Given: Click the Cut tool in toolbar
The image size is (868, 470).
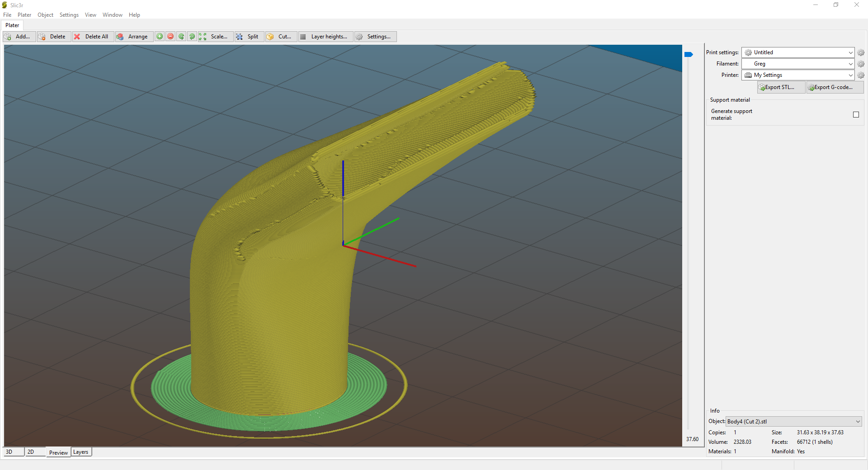Looking at the screenshot, I should [280, 37].
